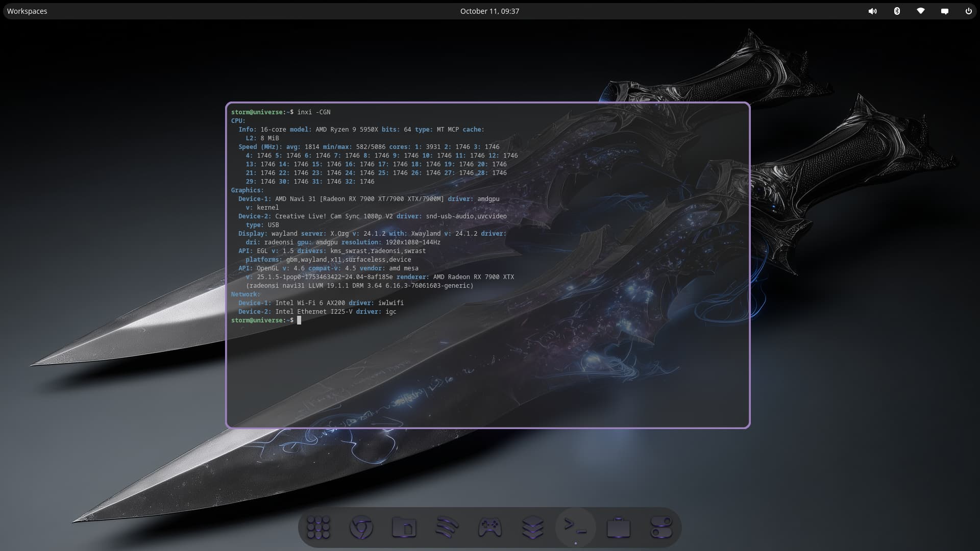Launch the game controller app in dock

point(489,528)
